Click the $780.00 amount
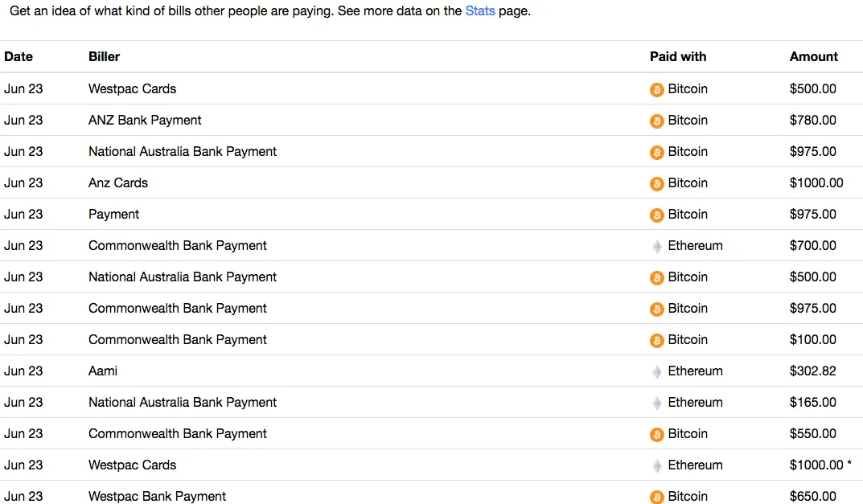Screen dimensions: 863x504 point(812,120)
